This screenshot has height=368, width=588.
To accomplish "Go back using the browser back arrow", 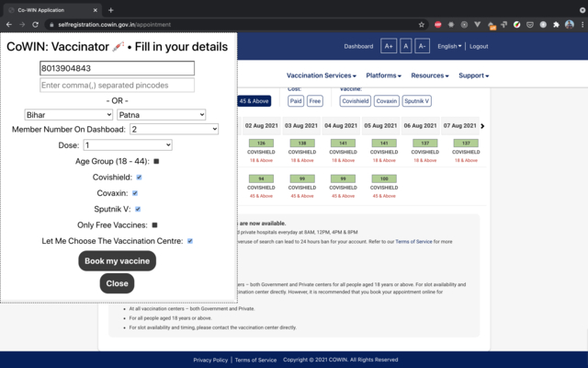I will point(9,25).
